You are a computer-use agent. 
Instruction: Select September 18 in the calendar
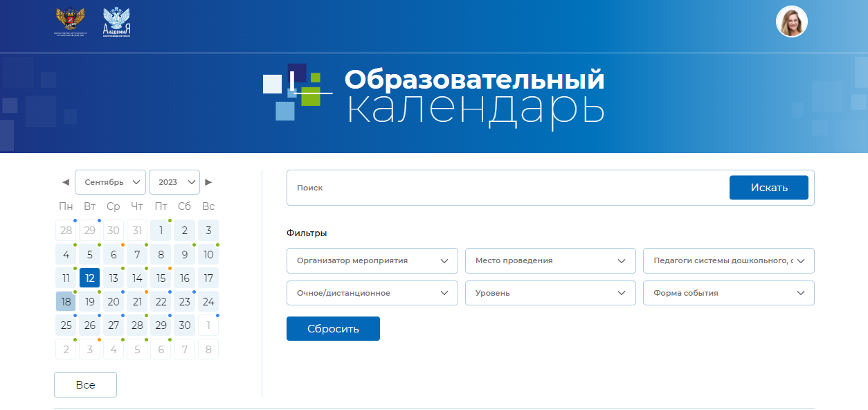[66, 302]
